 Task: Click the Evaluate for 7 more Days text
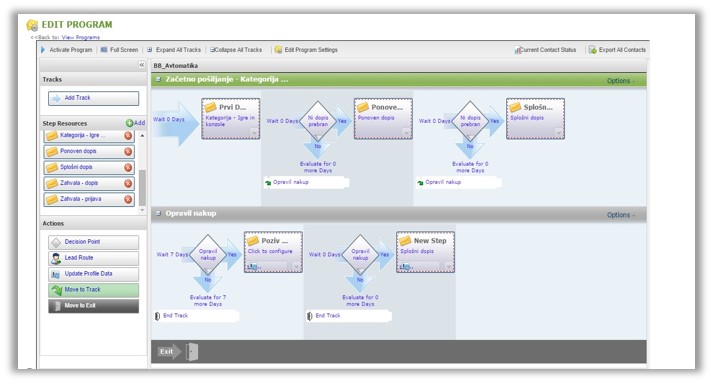pos(208,301)
